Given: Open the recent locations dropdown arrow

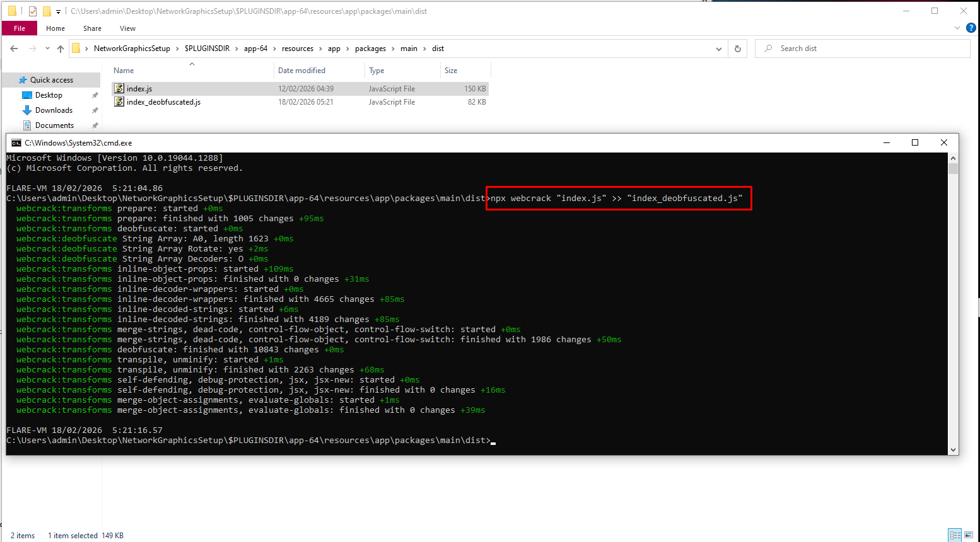Looking at the screenshot, I should coord(47,49).
